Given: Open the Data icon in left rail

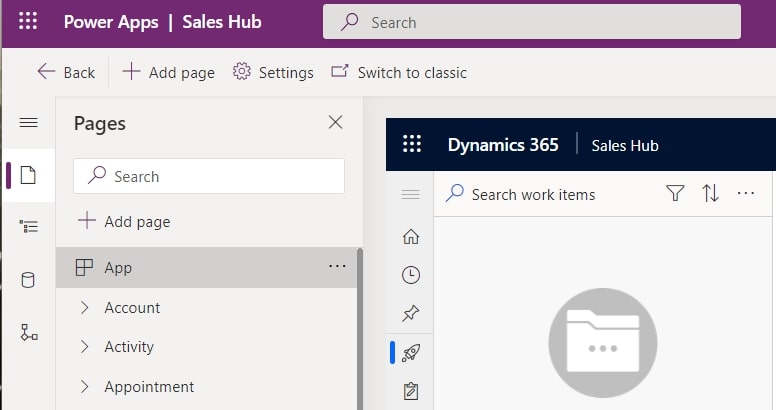Looking at the screenshot, I should tap(28, 280).
